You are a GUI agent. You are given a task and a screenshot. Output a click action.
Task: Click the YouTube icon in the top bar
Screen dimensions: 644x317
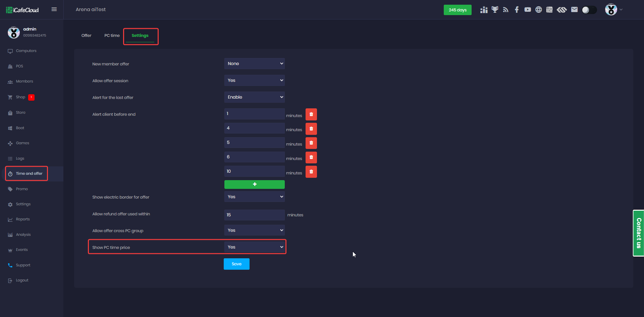pos(528,10)
